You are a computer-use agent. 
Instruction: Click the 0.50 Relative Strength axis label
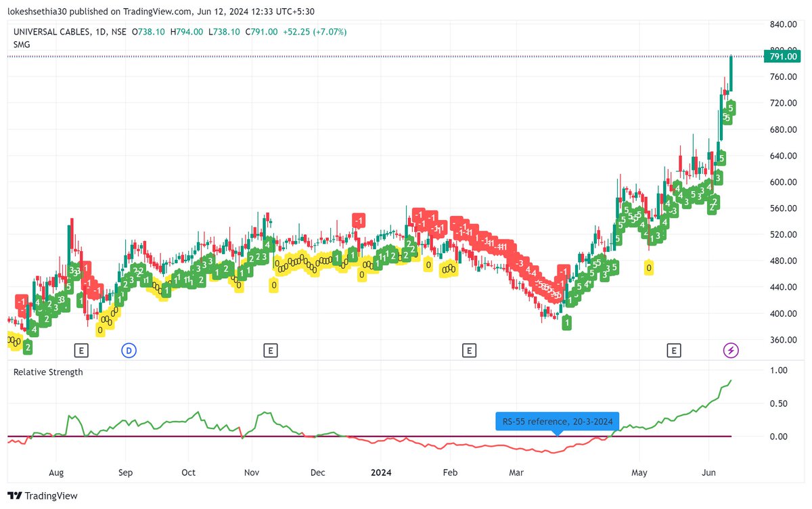coord(780,403)
